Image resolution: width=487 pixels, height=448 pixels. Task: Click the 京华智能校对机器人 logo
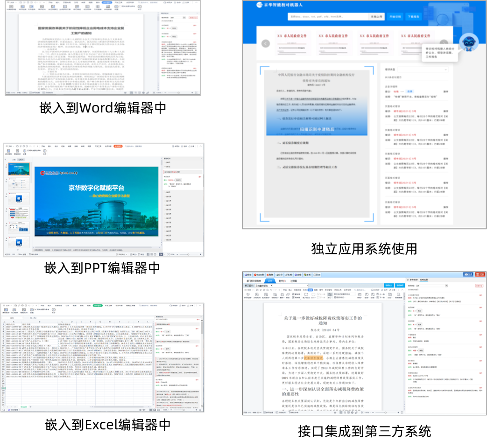tap(279, 5)
